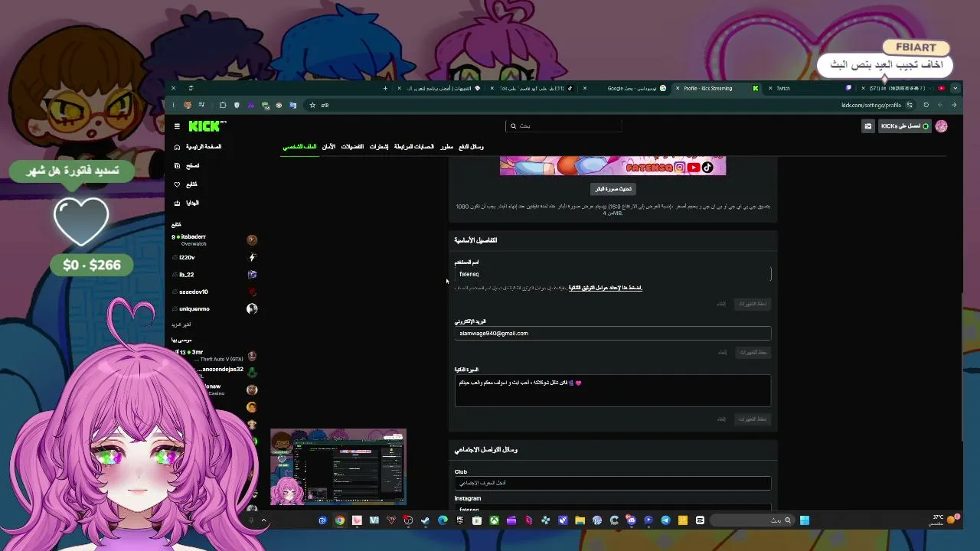Reload the page in browser toolbar
Screen dimensions: 980x551
point(926,105)
